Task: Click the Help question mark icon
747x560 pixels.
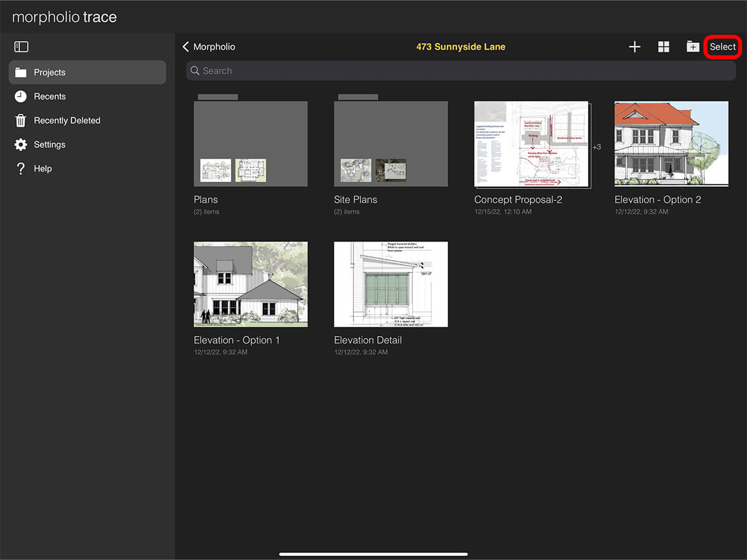Action: click(21, 169)
